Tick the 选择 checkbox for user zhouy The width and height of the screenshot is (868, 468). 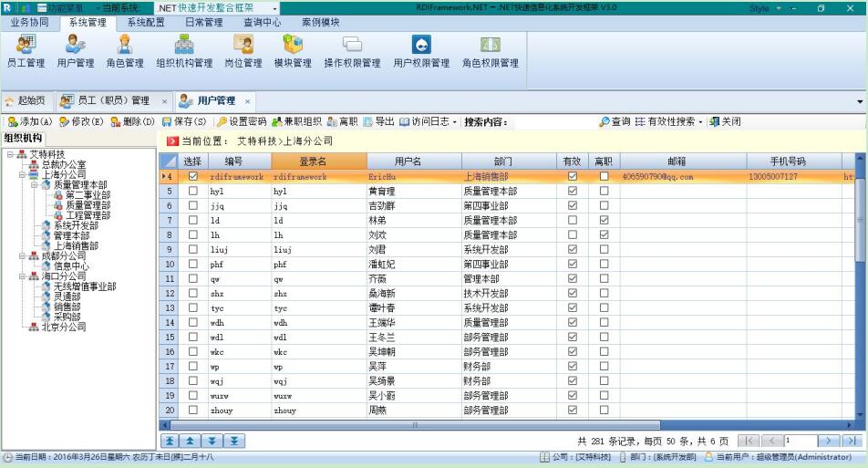[192, 411]
